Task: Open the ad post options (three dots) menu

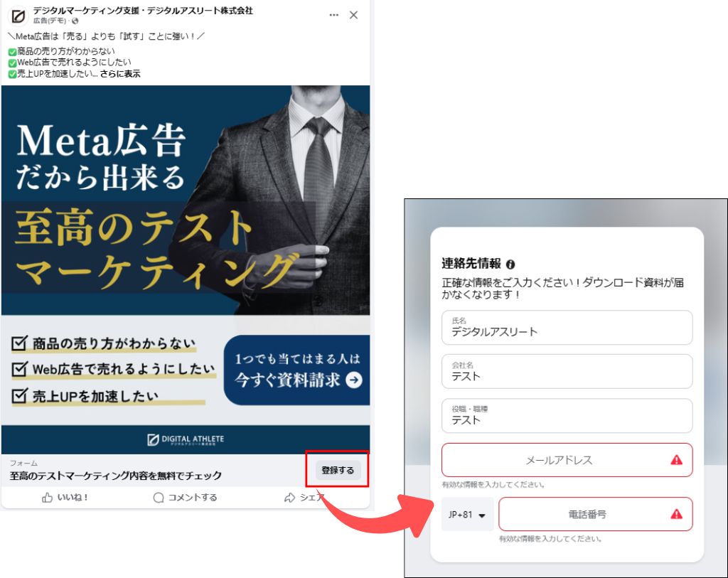Action: [x=334, y=16]
